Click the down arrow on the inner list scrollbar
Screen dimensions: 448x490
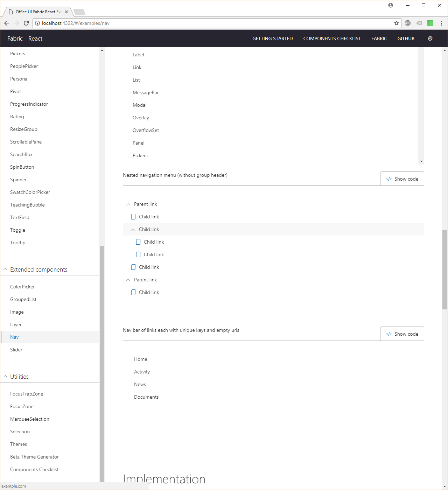click(x=421, y=161)
